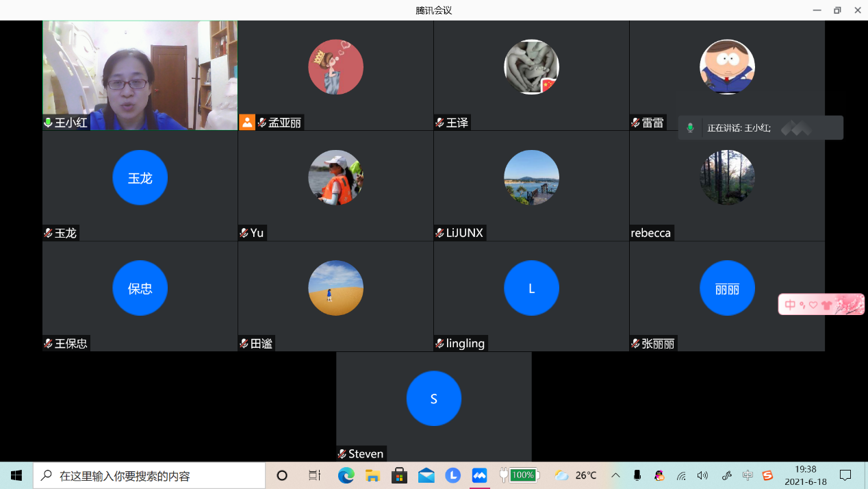Click the 26°C weather widget

(x=575, y=475)
